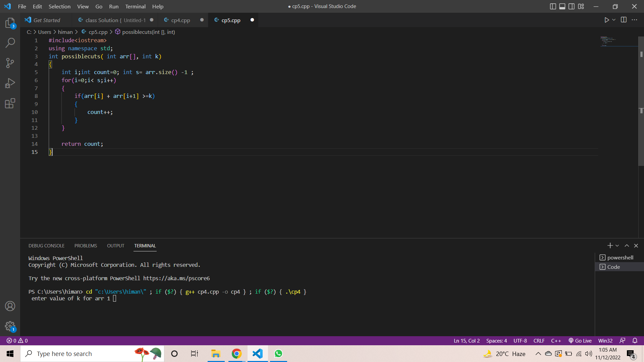The image size is (644, 362).
Task: Open the Extensions view
Action: (x=10, y=103)
